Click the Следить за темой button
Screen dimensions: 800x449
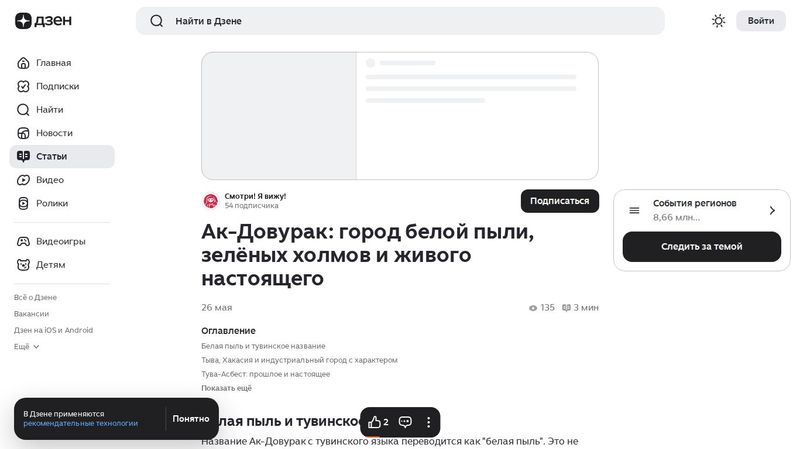701,247
